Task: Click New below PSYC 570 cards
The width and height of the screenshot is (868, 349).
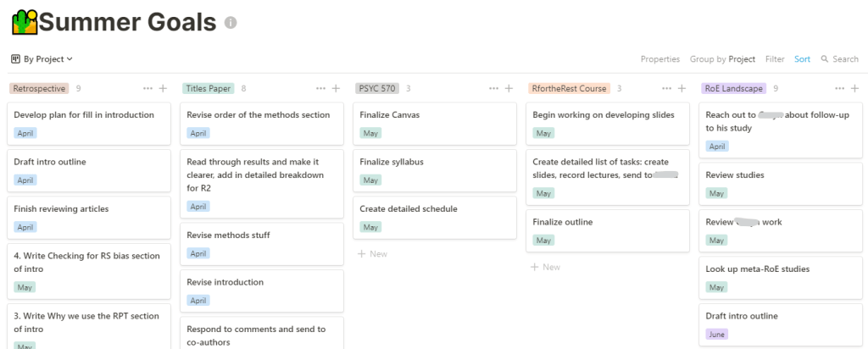Action: (373, 254)
